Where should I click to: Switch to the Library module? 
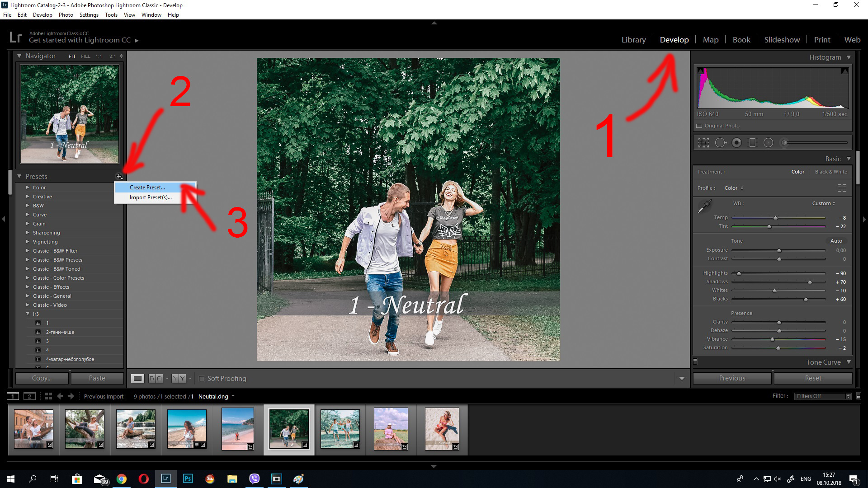633,39
